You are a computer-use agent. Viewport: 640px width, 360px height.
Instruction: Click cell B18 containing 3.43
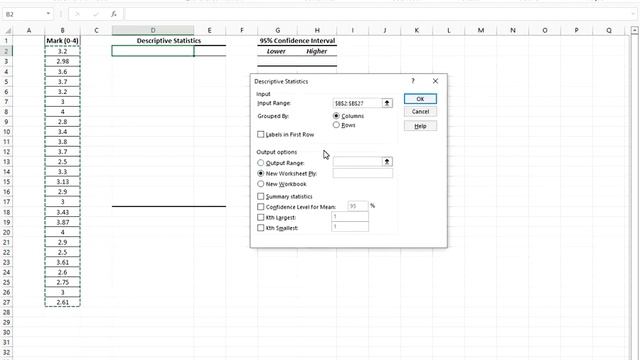tap(62, 212)
